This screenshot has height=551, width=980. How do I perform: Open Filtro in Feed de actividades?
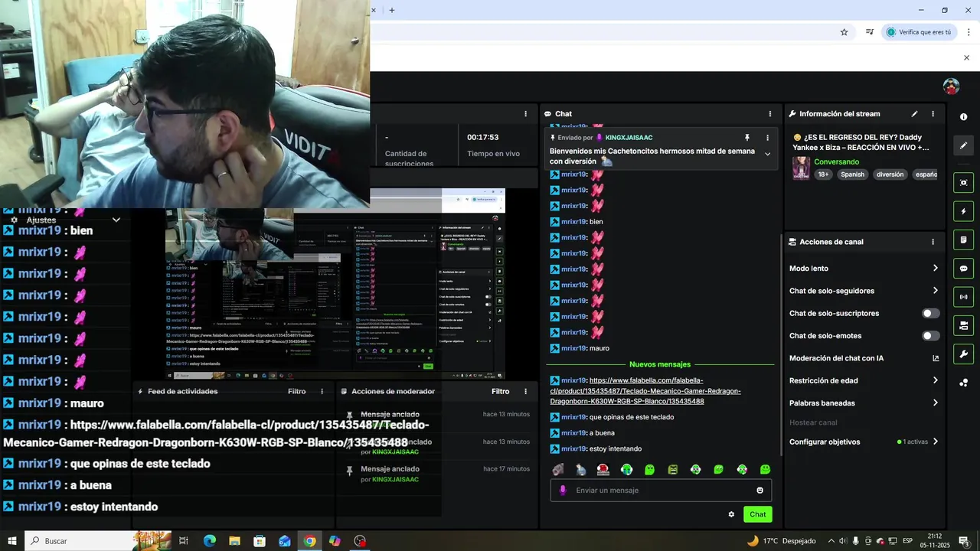[297, 391]
